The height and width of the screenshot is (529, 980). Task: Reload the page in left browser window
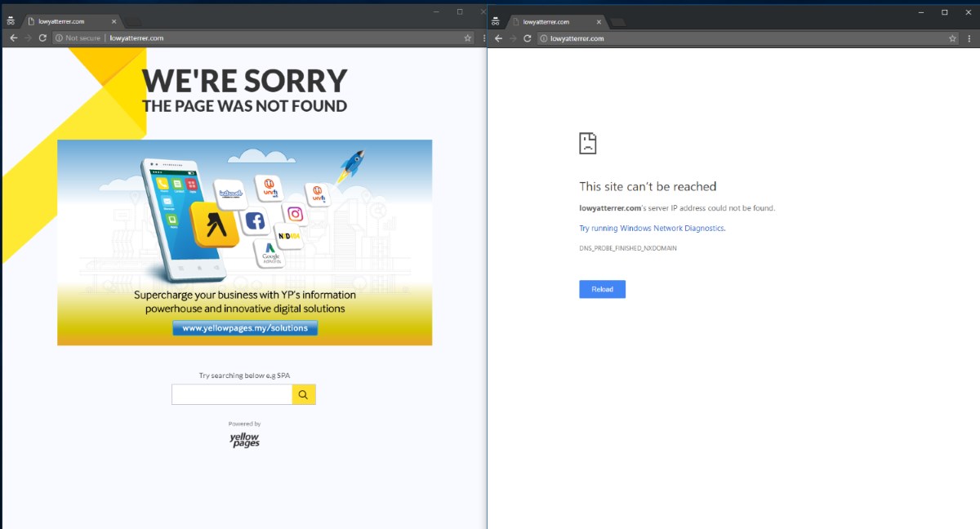[42, 38]
